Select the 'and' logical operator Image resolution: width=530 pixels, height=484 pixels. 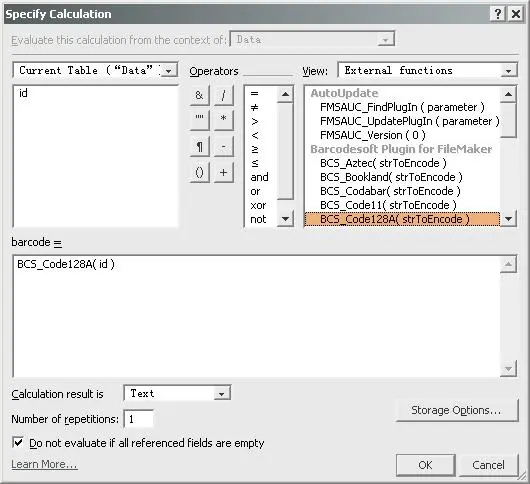click(x=259, y=177)
